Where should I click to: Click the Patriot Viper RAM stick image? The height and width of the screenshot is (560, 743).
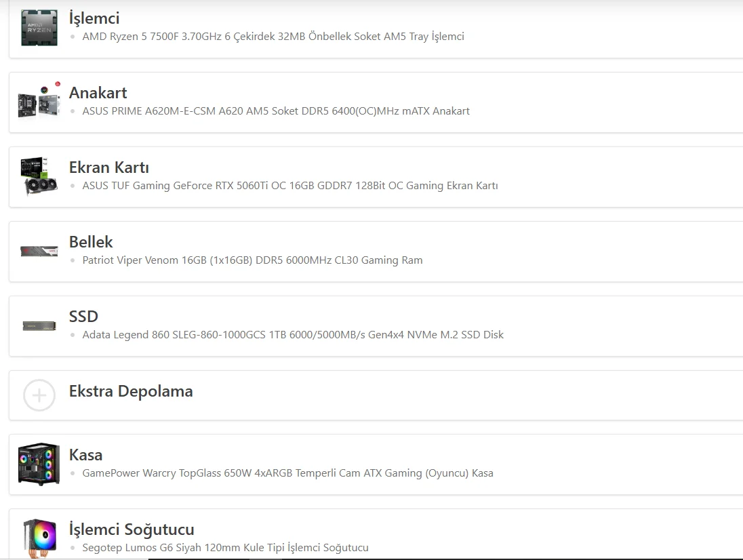[39, 252]
